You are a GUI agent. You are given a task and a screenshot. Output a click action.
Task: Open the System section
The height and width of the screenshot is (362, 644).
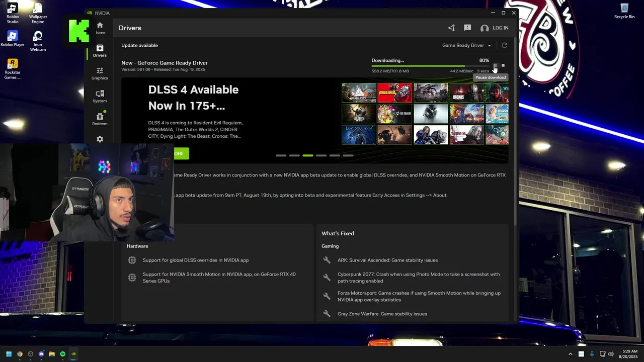point(100,96)
